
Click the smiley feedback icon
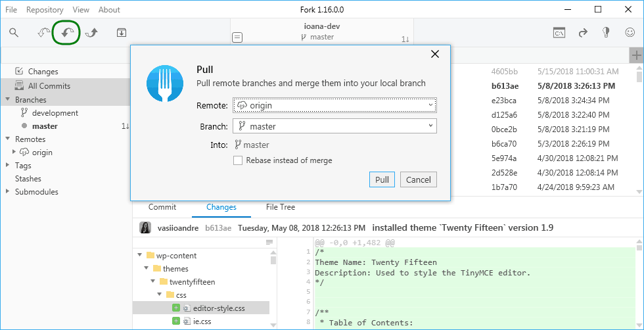pyautogui.click(x=630, y=32)
